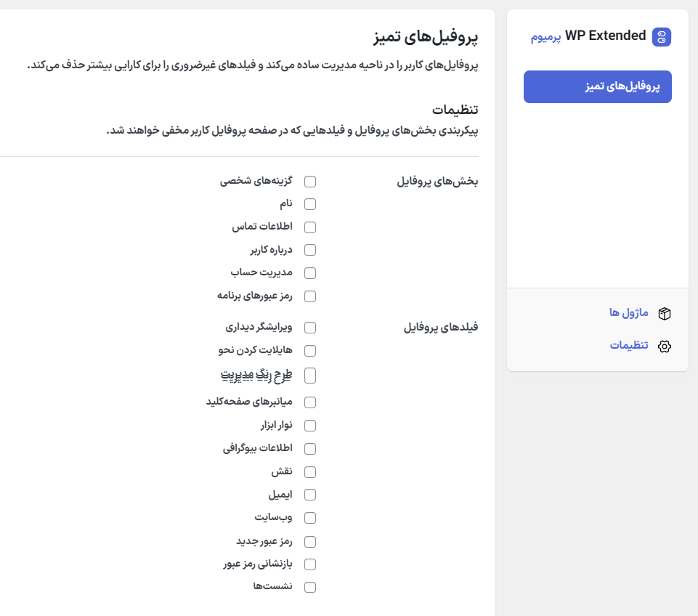Enable the نشست‌ها checkbox
Screen dimensions: 698x616
point(310,587)
